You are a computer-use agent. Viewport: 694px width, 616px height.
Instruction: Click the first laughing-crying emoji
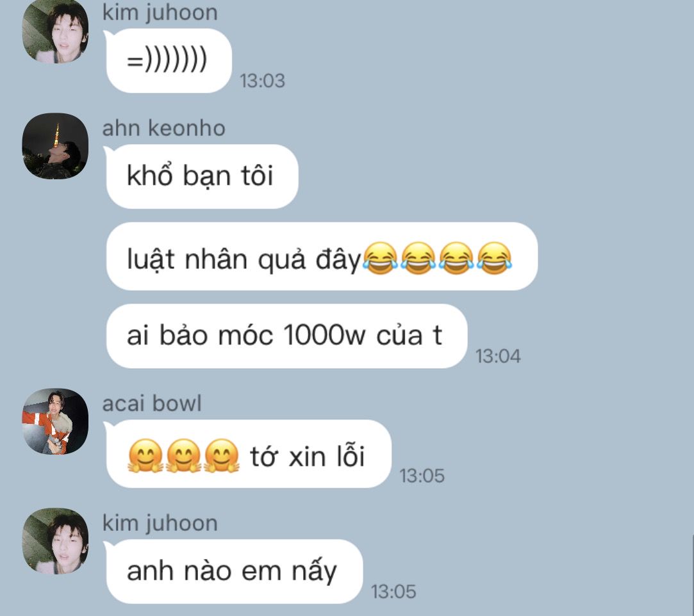point(380,258)
